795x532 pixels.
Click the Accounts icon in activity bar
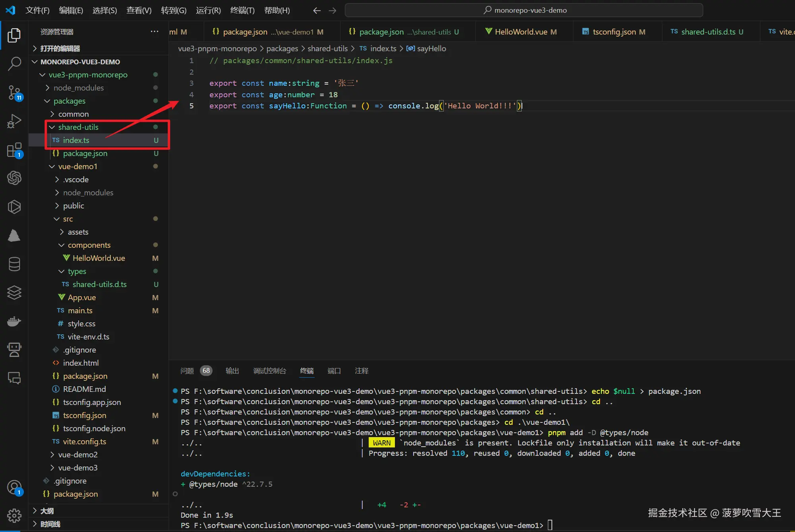[x=14, y=487]
